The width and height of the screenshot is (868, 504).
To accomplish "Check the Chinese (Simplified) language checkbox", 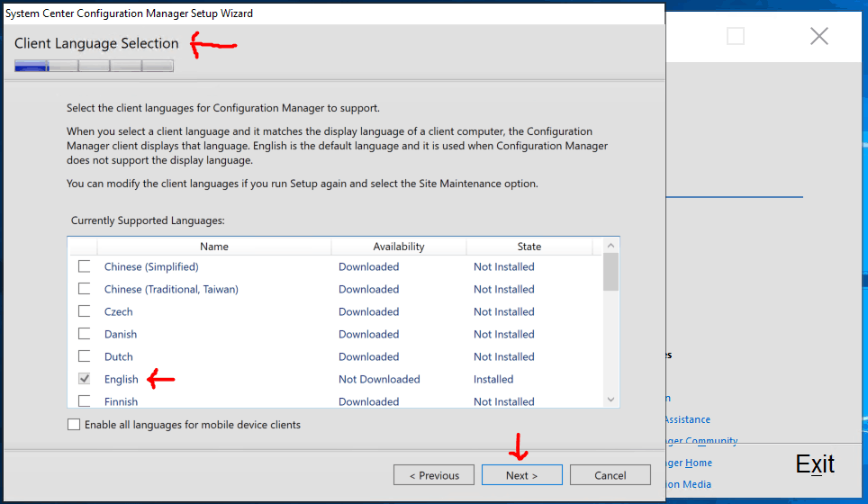I will point(84,266).
